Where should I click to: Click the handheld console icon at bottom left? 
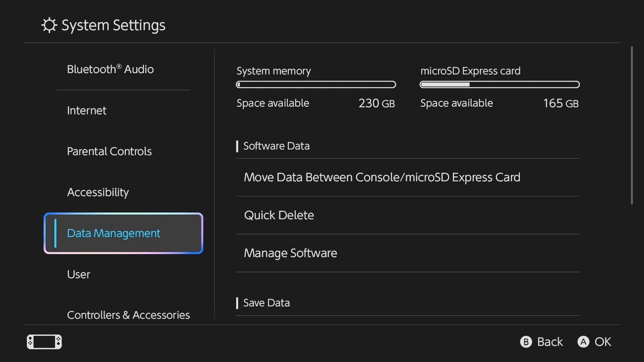click(x=43, y=341)
